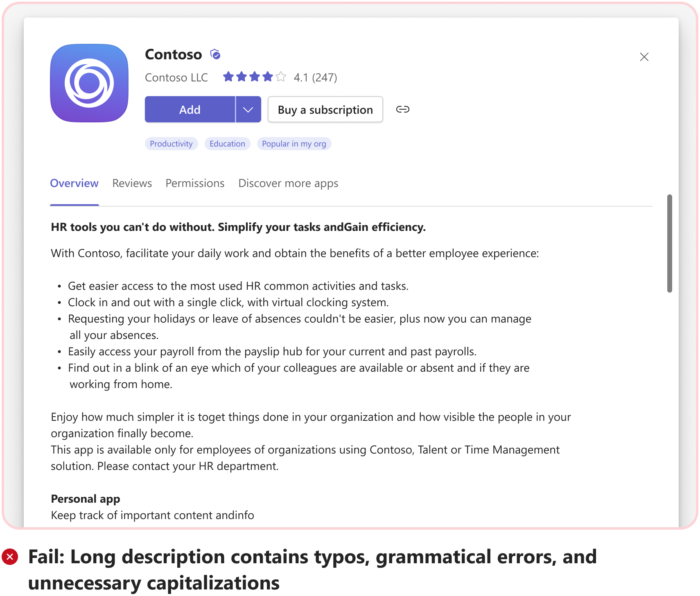The height and width of the screenshot is (596, 700).
Task: Click the vertical scrollbar thumb
Action: [x=670, y=244]
